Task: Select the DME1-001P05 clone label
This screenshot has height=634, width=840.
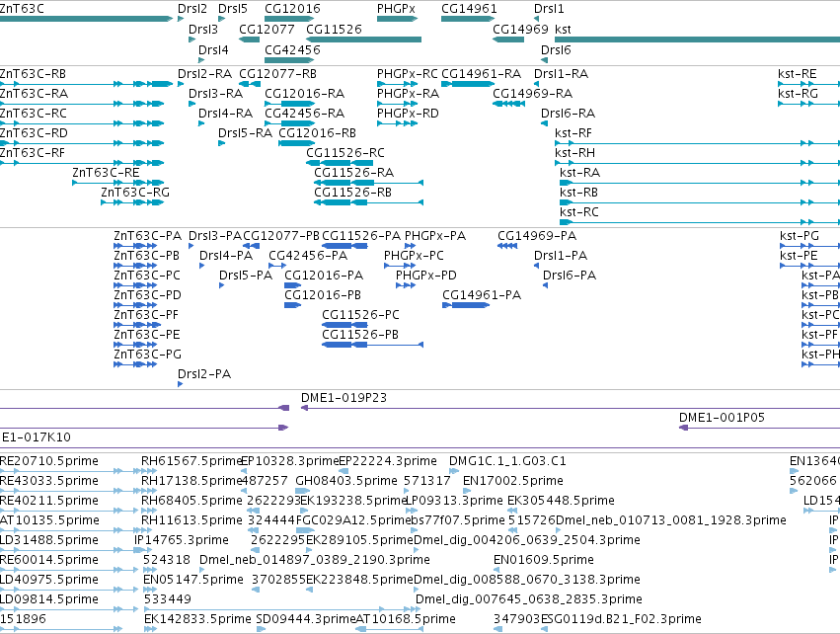Action: pos(722,418)
